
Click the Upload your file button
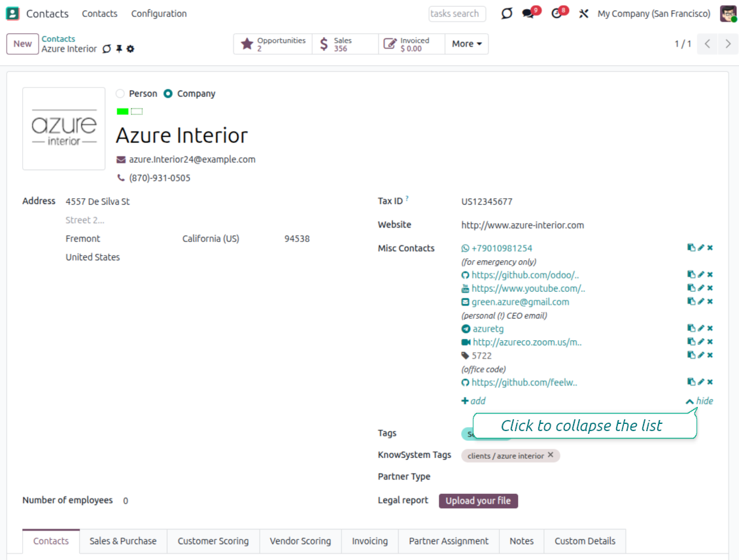tap(478, 501)
